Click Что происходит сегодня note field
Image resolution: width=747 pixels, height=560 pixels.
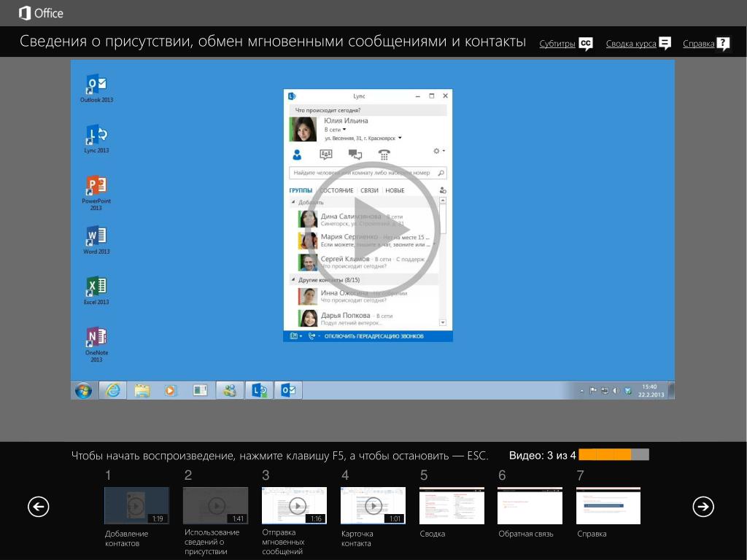click(x=368, y=111)
